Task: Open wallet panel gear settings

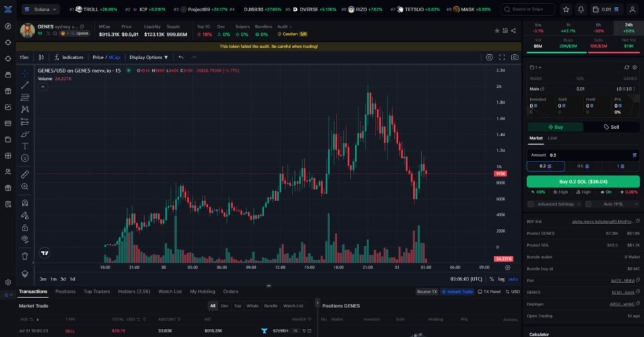Action: (635, 67)
